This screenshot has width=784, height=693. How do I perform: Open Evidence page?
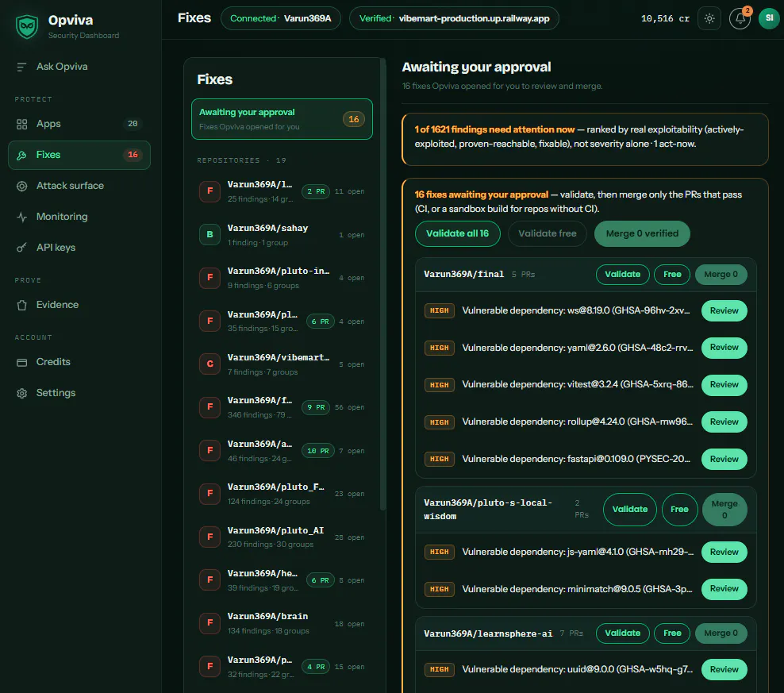click(x=79, y=305)
